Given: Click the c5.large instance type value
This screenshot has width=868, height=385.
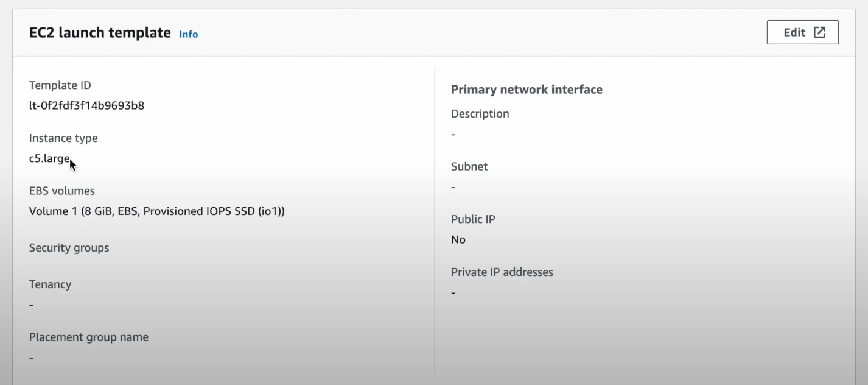Looking at the screenshot, I should pos(49,158).
